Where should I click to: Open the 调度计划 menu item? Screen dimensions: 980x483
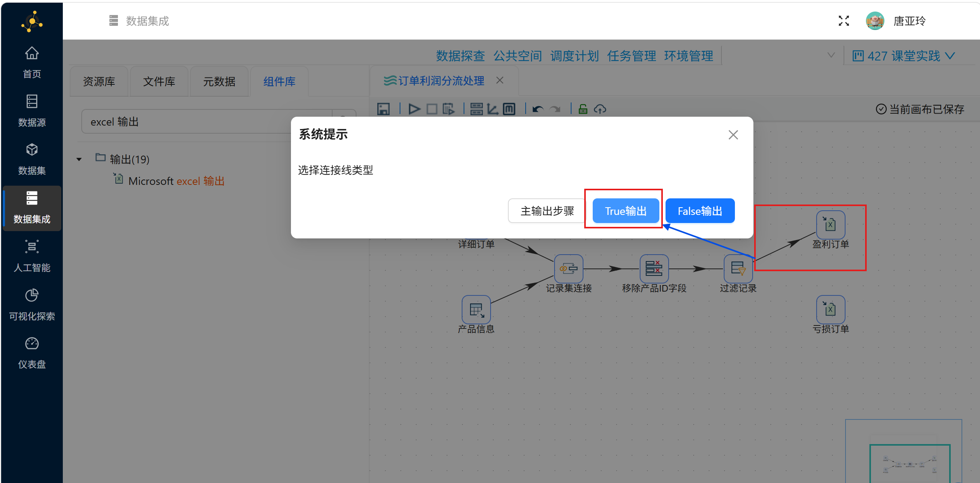574,56
